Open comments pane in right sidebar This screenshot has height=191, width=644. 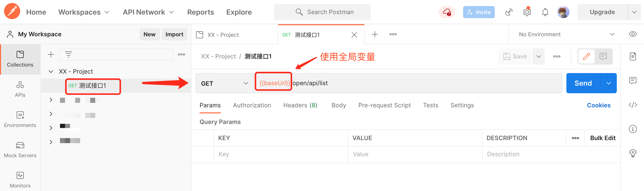click(x=633, y=81)
